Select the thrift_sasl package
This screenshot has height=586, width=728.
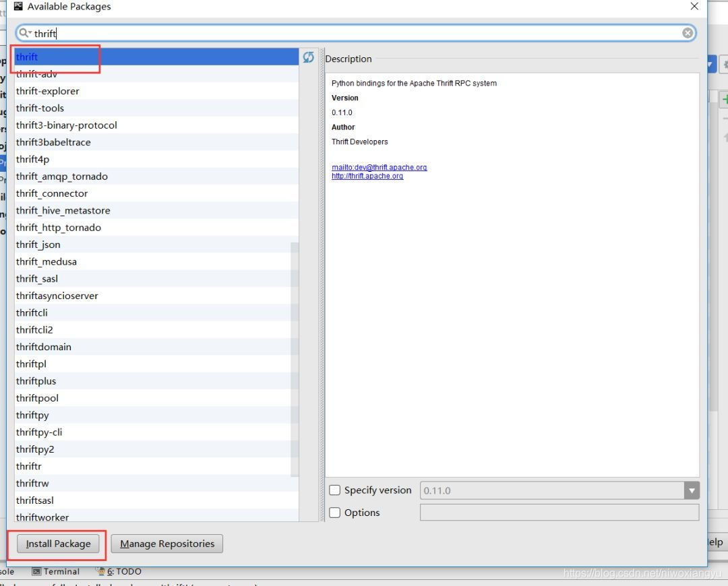(156, 278)
